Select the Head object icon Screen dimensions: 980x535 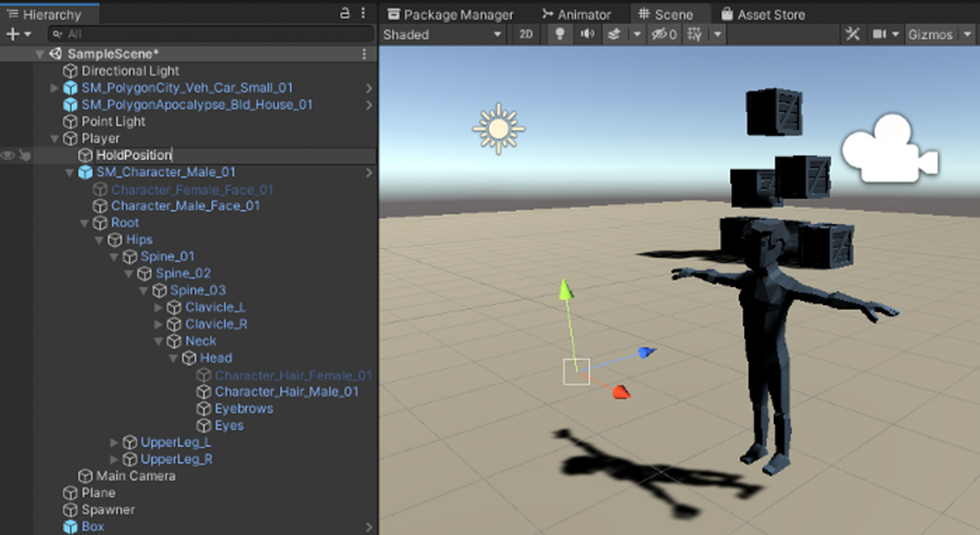189,358
